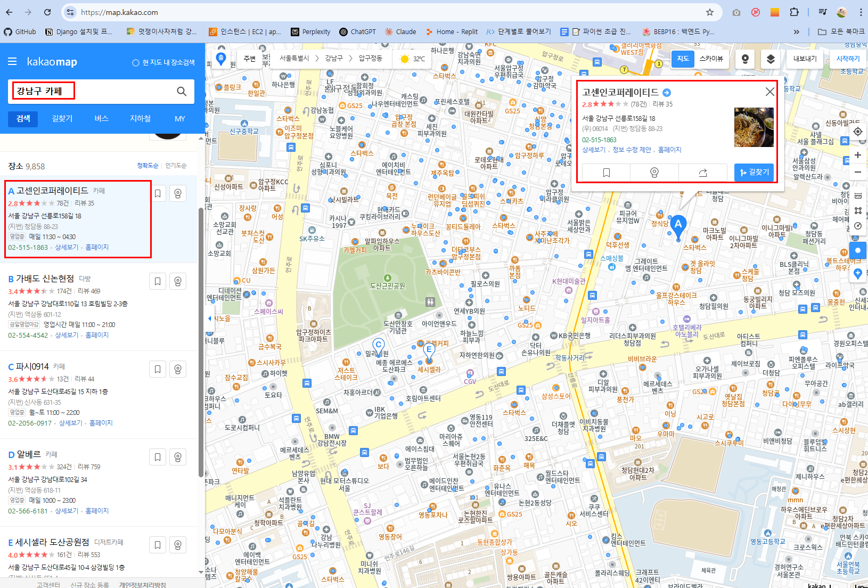Click 정보 수정 제안 in popup

[632, 150]
